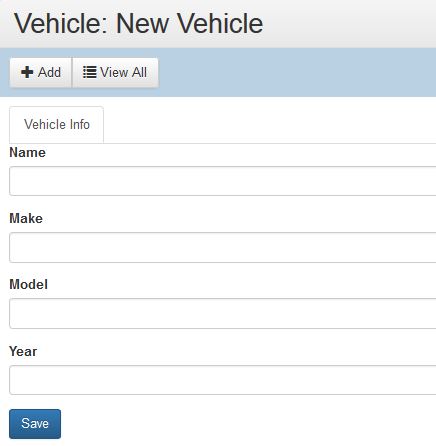
Task: Click the Name field label
Action: coord(28,152)
